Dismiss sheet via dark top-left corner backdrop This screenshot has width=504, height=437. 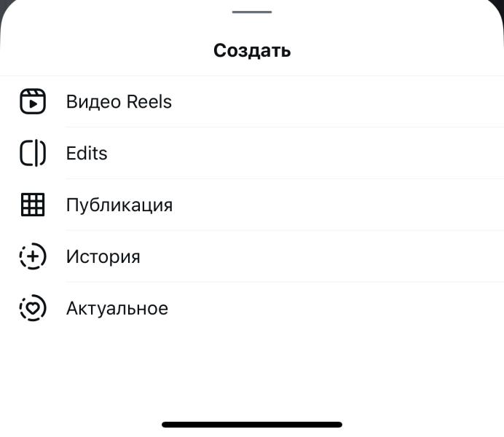[x=3, y=4]
